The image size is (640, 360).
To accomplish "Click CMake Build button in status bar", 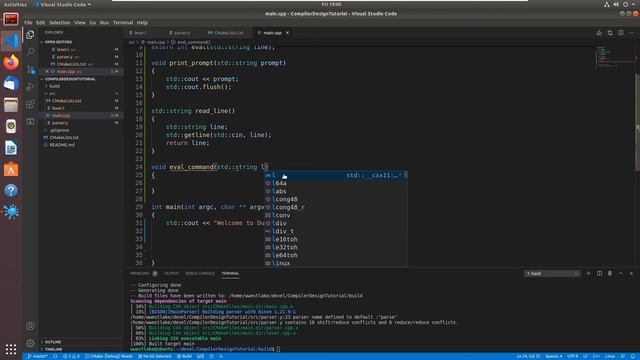I will point(184,356).
